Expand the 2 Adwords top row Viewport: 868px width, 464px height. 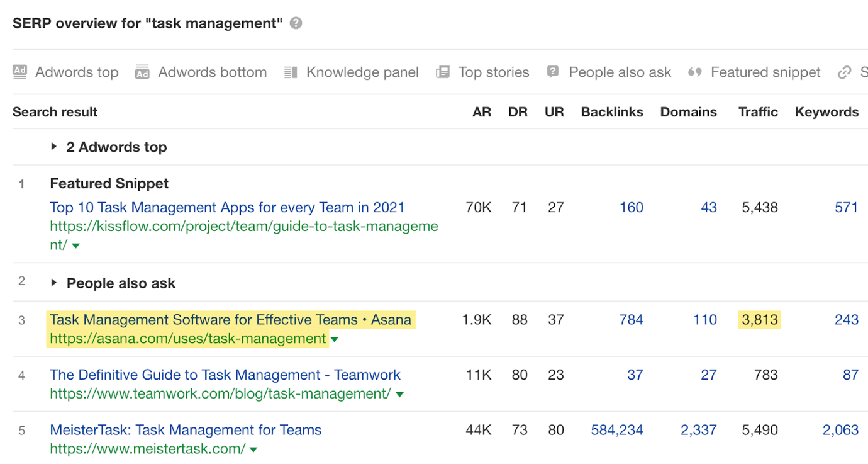tap(54, 147)
